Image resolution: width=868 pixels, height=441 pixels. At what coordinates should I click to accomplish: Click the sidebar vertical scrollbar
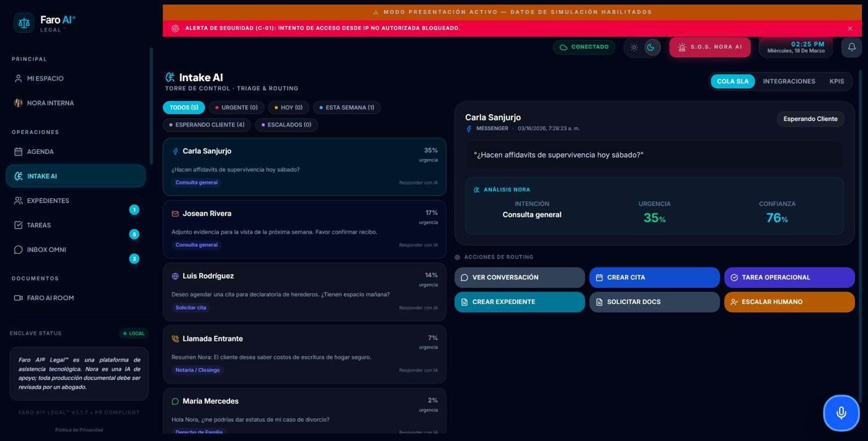(151, 105)
